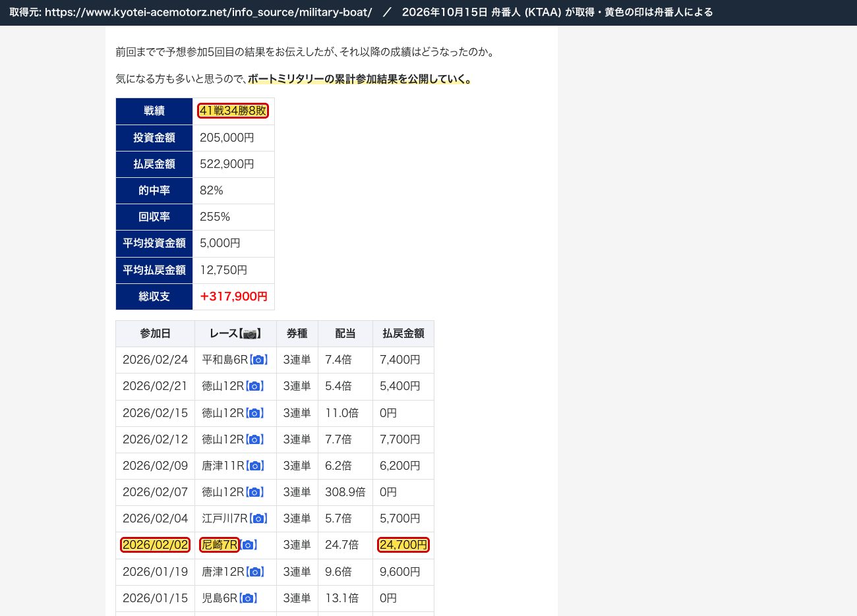857x616 pixels.
Task: Select the 5,000円 average investment value
Action: pos(220,243)
